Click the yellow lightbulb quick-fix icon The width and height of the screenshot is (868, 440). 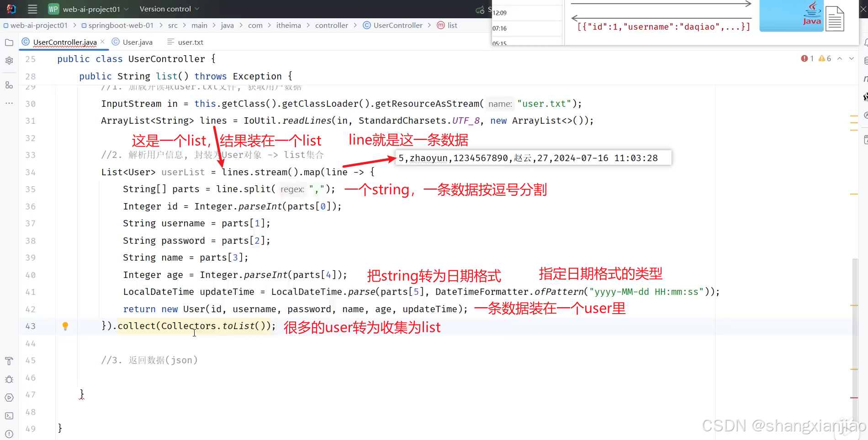pos(65,326)
